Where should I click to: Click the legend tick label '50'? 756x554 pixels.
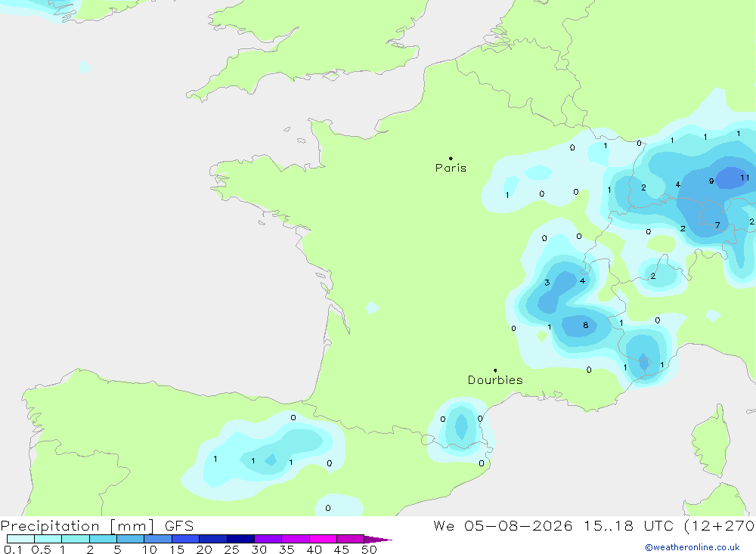click(369, 549)
